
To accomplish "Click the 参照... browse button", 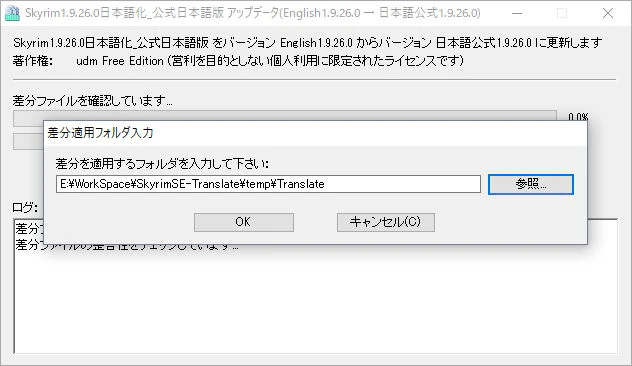I will [x=530, y=184].
